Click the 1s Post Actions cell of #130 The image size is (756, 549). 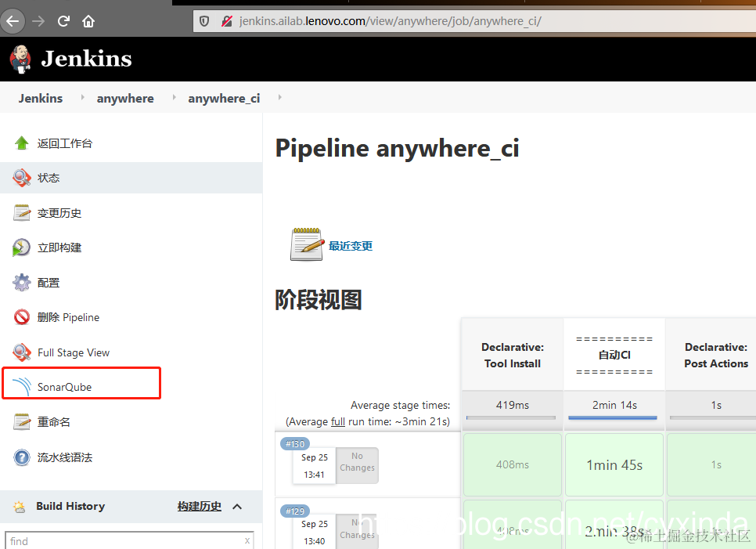711,464
